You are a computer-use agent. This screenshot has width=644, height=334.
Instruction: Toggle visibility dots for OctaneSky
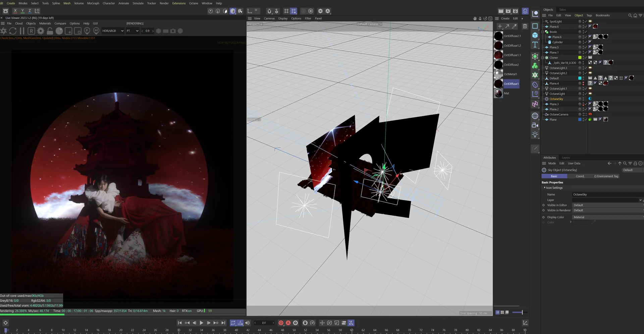(583, 99)
